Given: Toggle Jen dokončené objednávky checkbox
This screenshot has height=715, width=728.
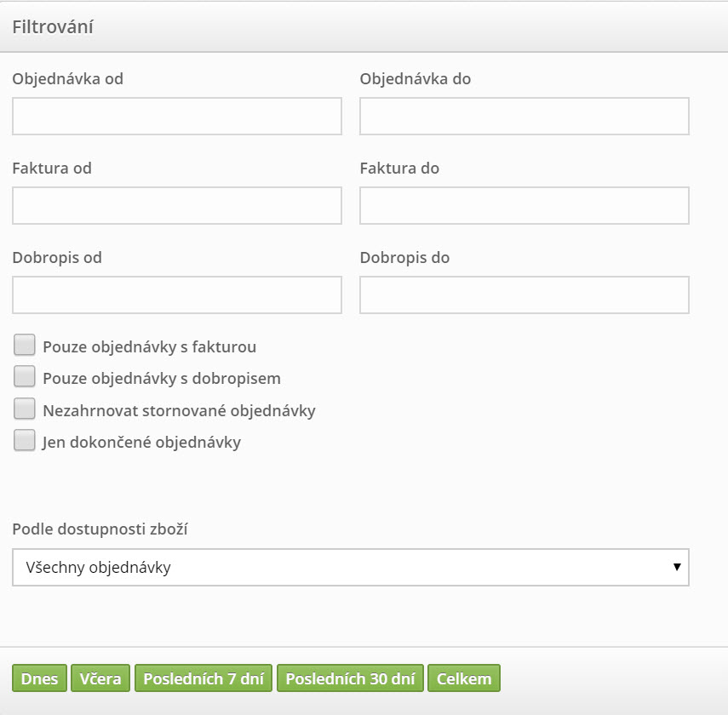Looking at the screenshot, I should (x=24, y=441).
